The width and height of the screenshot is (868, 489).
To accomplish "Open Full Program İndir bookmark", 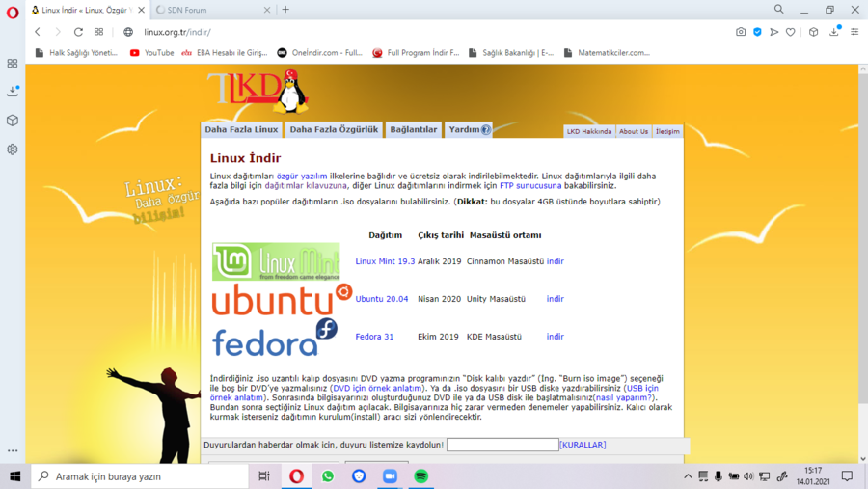I will tap(416, 53).
